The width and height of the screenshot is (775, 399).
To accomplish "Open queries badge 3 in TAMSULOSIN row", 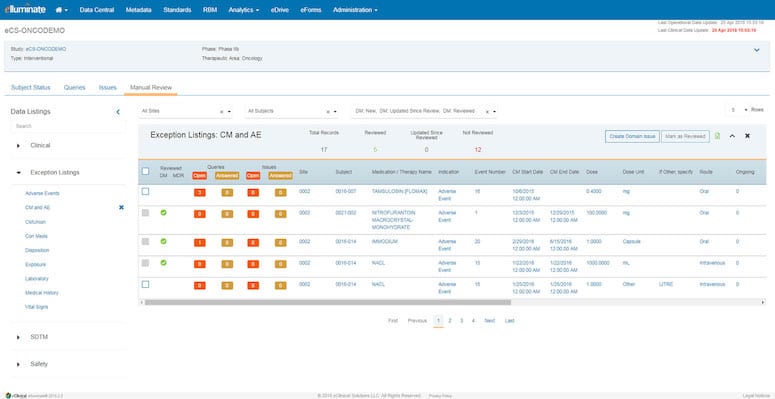I will [200, 192].
